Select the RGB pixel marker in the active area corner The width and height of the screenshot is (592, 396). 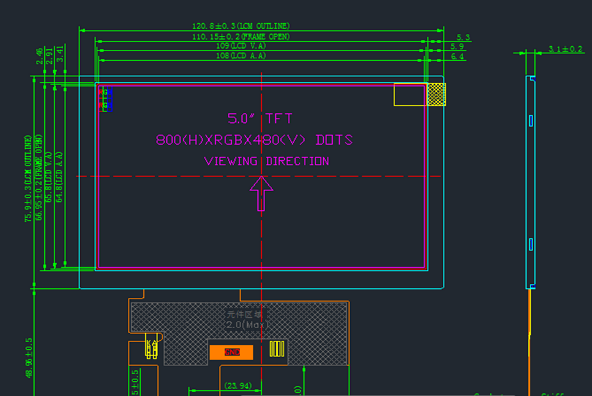coord(106,99)
